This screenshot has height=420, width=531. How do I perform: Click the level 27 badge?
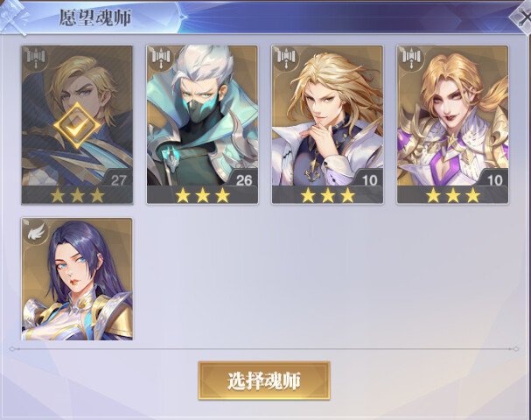[118, 180]
